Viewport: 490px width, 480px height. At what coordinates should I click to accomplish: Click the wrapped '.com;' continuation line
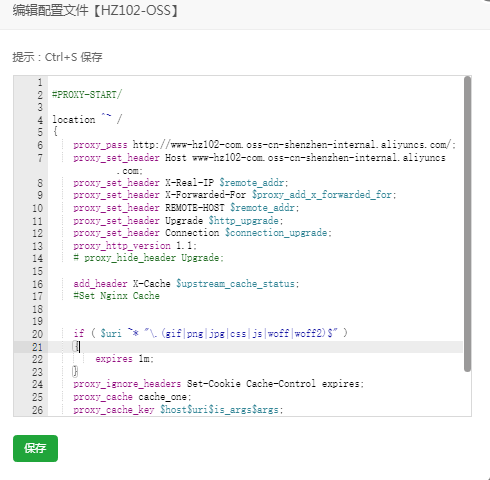tap(130, 171)
